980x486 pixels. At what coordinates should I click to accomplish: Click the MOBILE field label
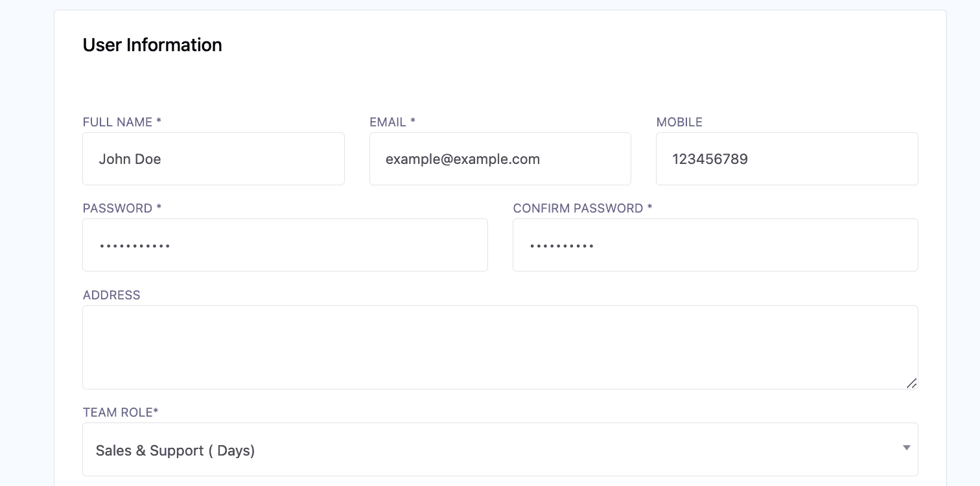click(679, 122)
